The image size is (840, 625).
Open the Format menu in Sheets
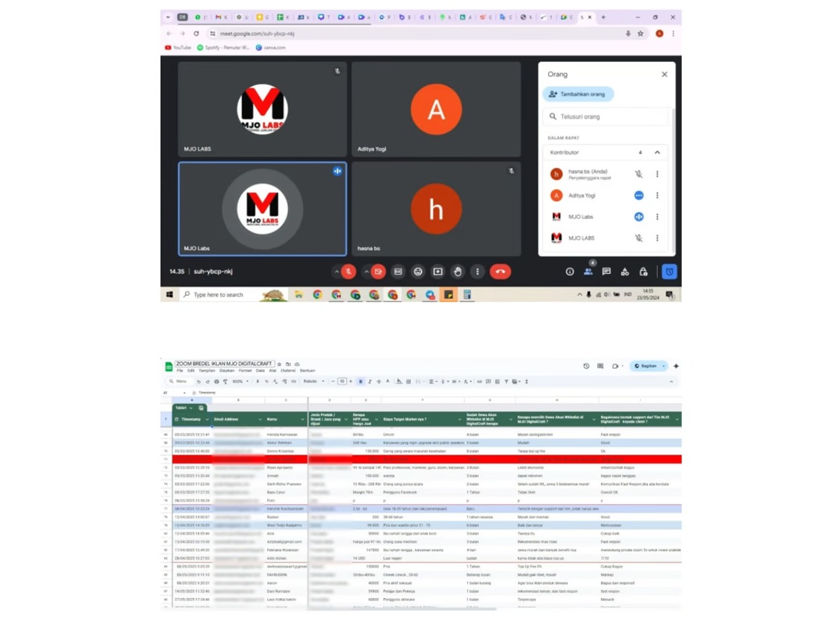click(x=245, y=370)
